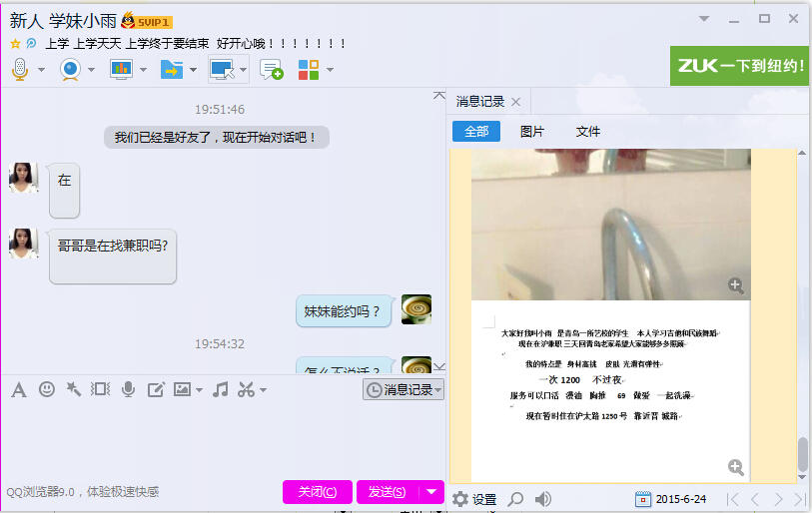
Task: Click the yellow star icon under name
Action: click(x=15, y=44)
